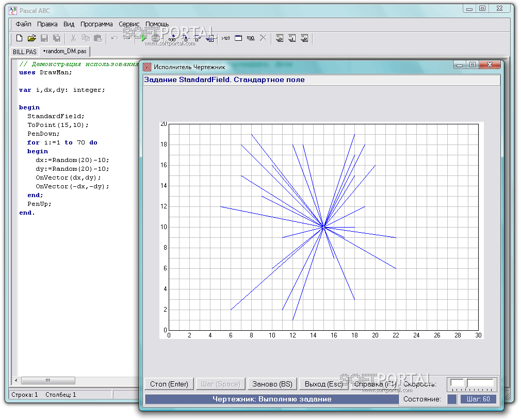This screenshot has width=521, height=420.
Task: Click the 'PenUp;' code line
Action: pos(39,204)
